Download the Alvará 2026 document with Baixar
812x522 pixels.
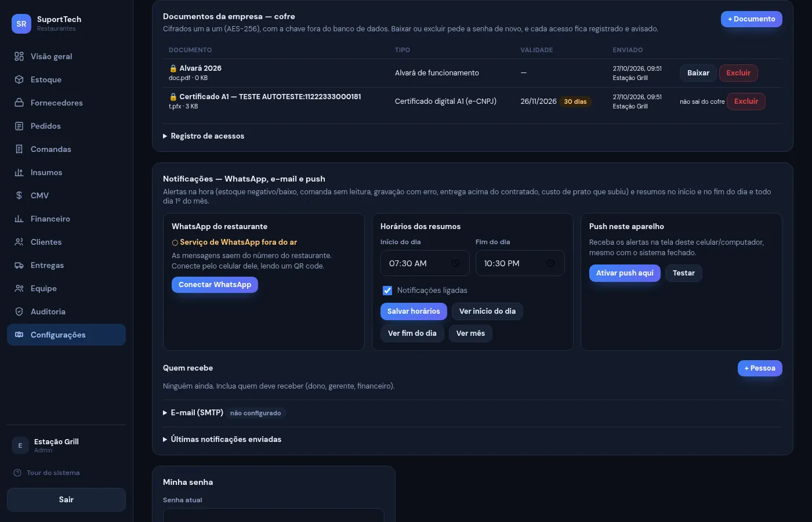coord(698,73)
